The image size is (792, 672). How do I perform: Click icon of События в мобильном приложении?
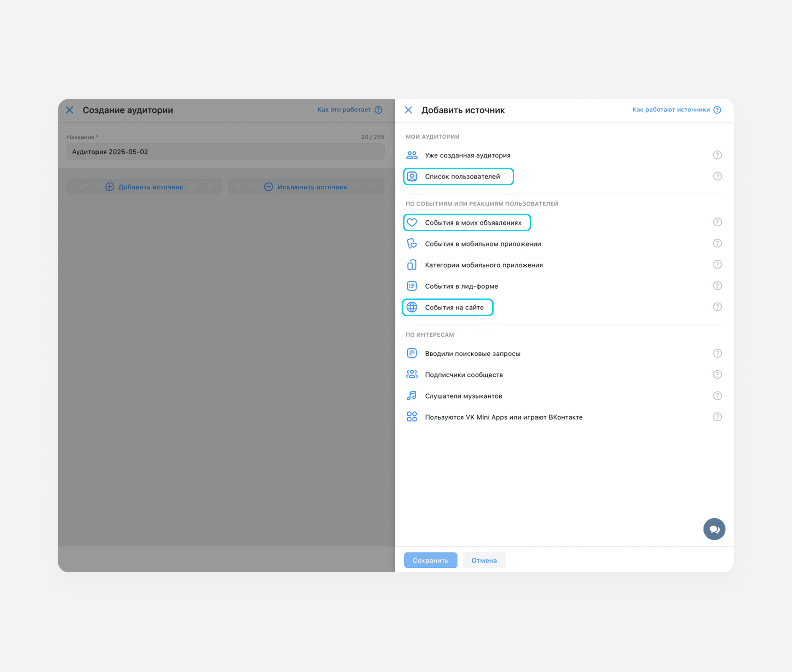coord(412,243)
